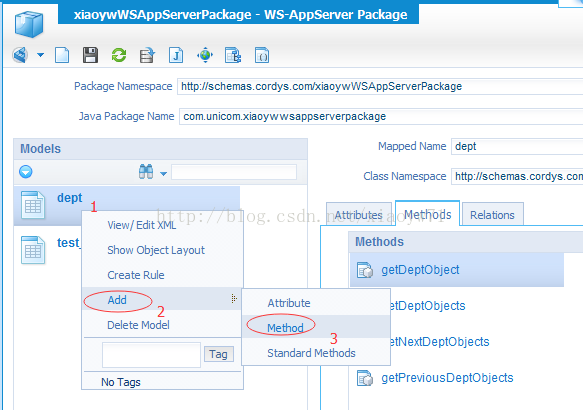The width and height of the screenshot is (583, 410).
Task: Select the dept model name
Action: click(70, 198)
